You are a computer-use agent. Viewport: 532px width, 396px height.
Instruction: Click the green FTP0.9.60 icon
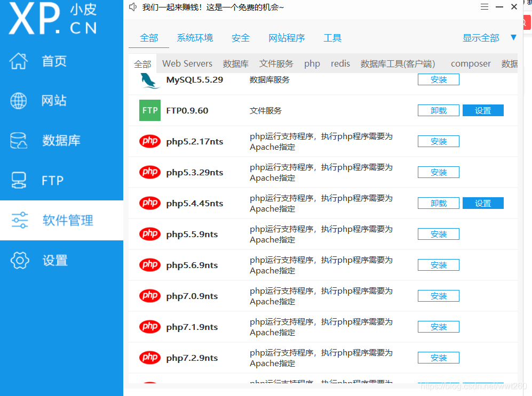coord(150,110)
